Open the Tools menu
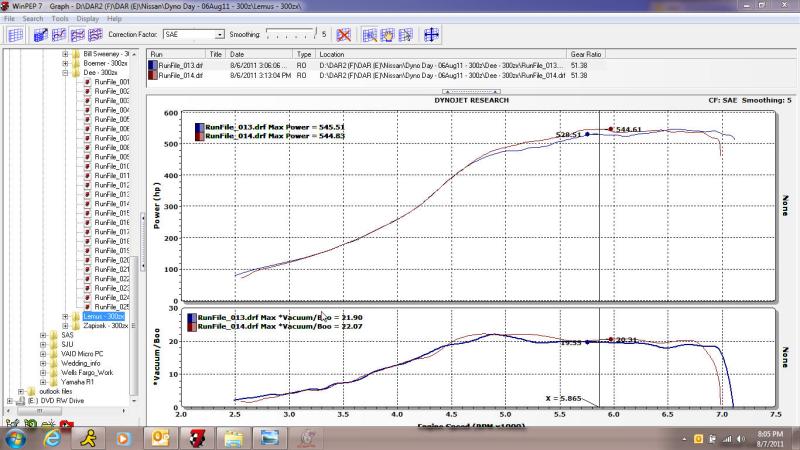The height and width of the screenshot is (450, 800). [60, 18]
